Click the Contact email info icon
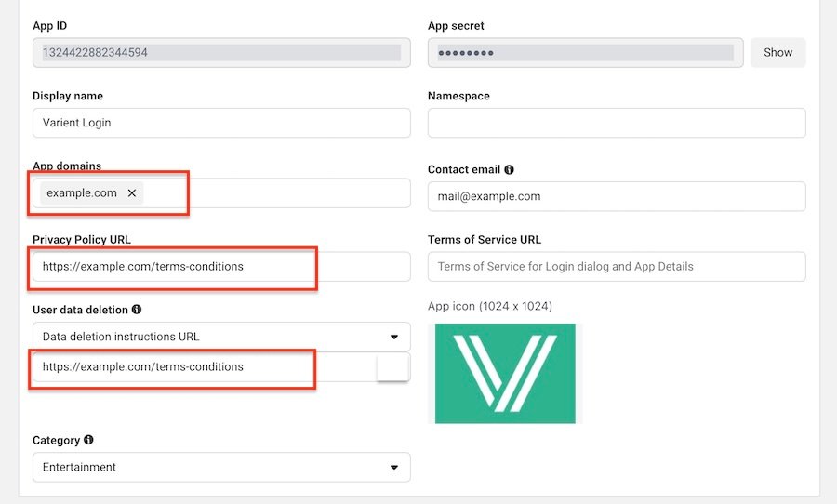Image resolution: width=837 pixels, height=504 pixels. point(509,170)
